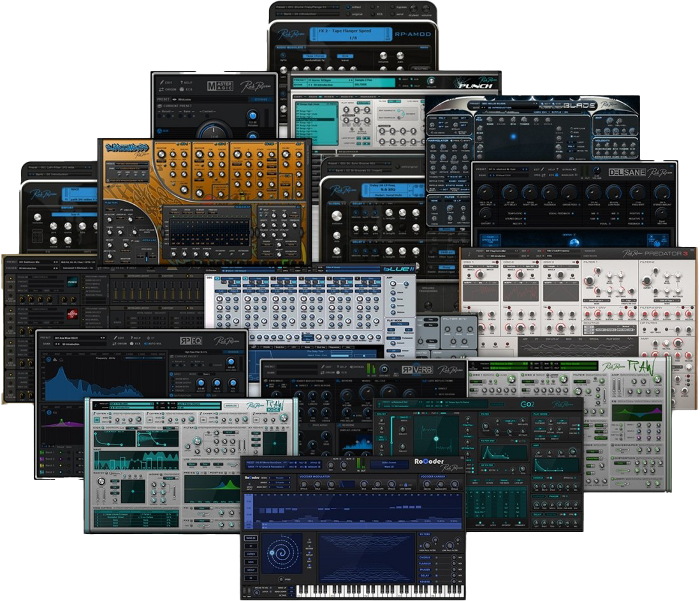Click the High Pass Filter knob in RoCoder
The height and width of the screenshot is (601, 700).
coord(428,545)
